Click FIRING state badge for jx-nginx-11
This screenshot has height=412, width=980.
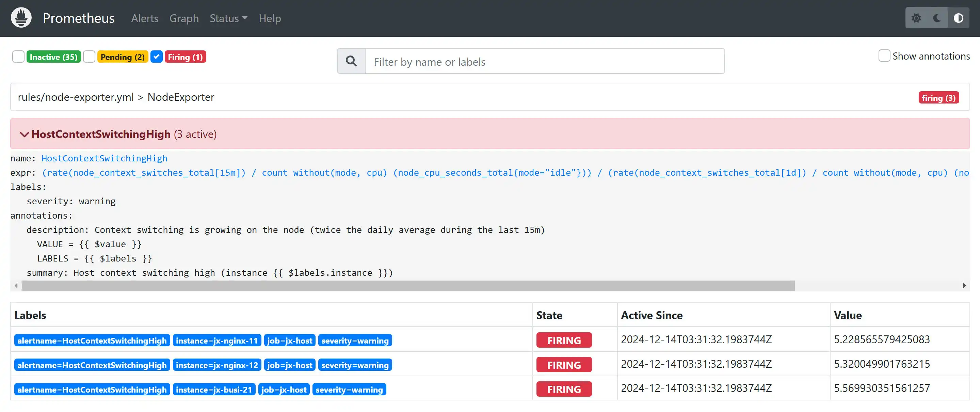[x=564, y=340]
